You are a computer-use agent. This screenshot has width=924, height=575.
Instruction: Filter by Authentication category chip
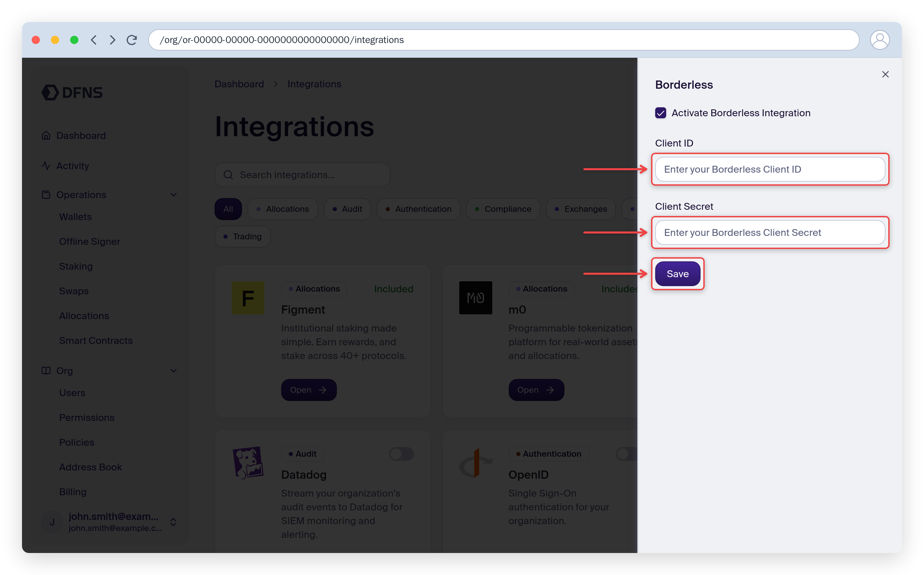[418, 209]
